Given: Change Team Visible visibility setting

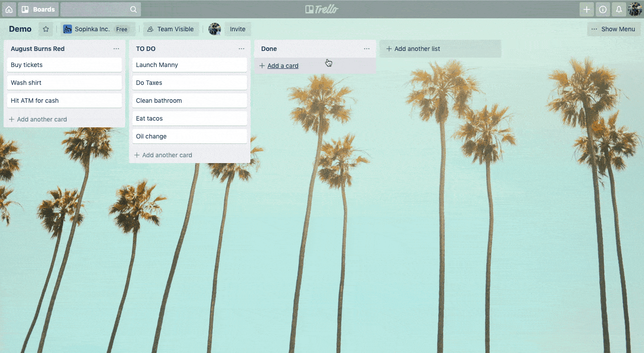Looking at the screenshot, I should point(171,29).
